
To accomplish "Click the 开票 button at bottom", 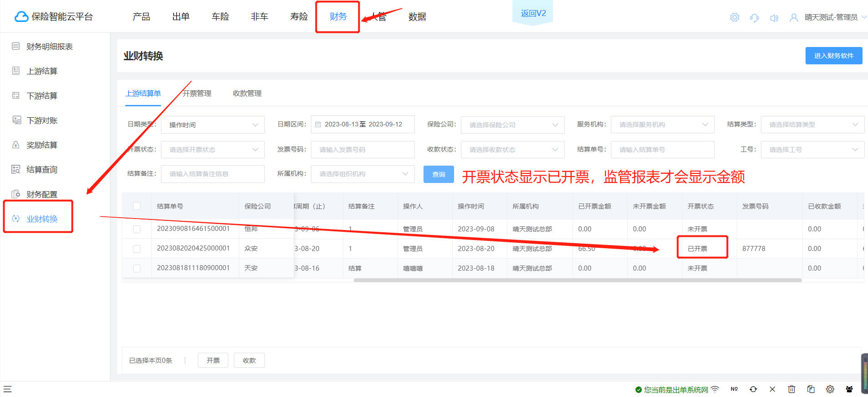I will click(x=213, y=360).
